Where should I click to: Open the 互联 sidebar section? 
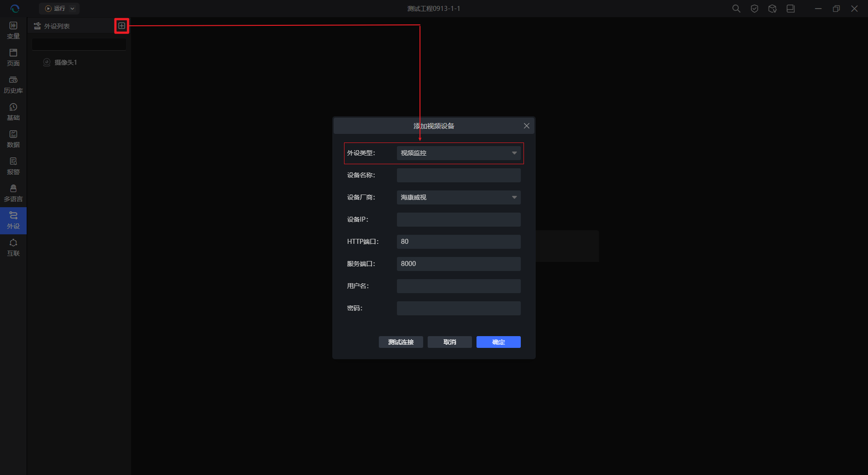pyautogui.click(x=13, y=247)
